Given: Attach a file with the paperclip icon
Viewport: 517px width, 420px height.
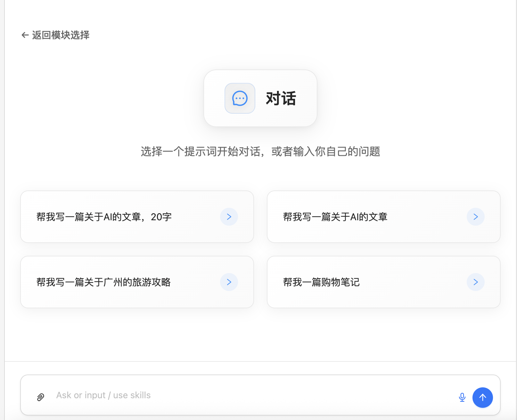Looking at the screenshot, I should pos(41,397).
